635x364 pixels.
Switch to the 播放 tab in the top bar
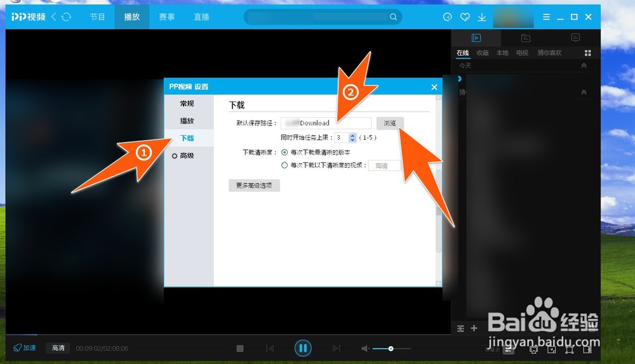[131, 17]
